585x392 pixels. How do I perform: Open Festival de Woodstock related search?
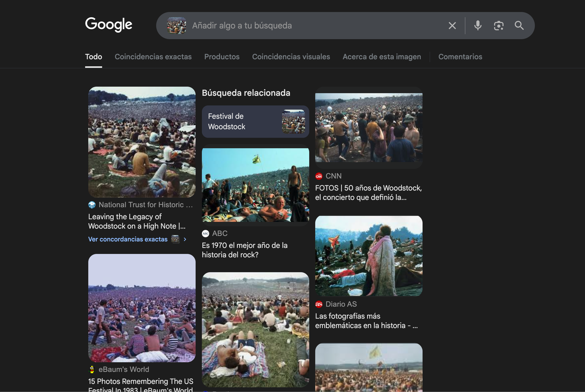coord(255,122)
